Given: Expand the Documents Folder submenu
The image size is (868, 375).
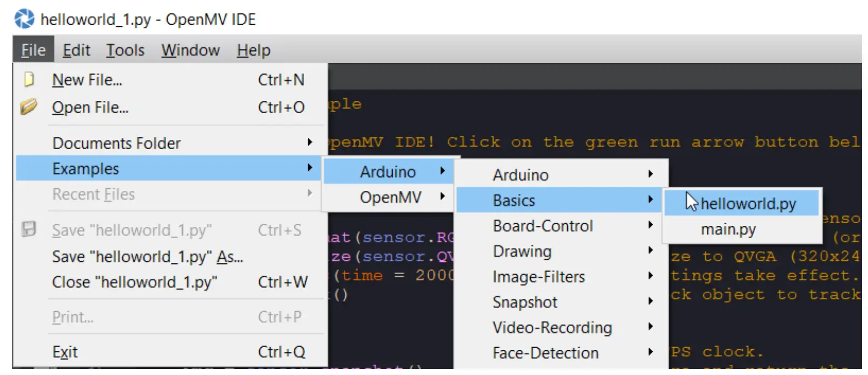Looking at the screenshot, I should 171,143.
